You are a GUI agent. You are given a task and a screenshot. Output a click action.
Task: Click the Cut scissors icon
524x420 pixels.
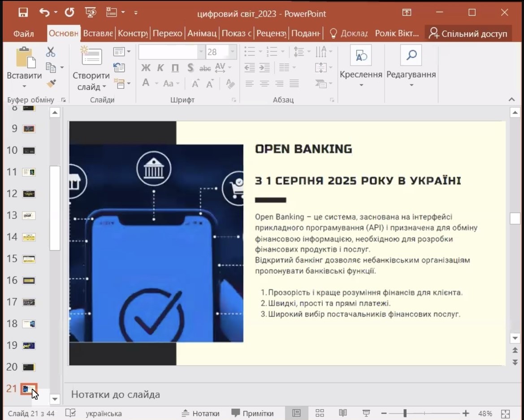(51, 52)
